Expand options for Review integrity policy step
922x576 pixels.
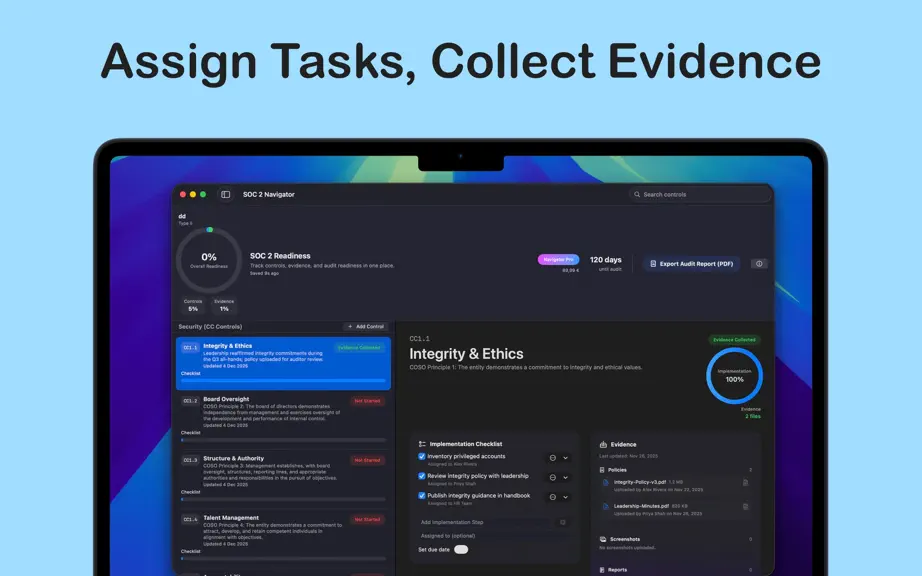tap(566, 478)
